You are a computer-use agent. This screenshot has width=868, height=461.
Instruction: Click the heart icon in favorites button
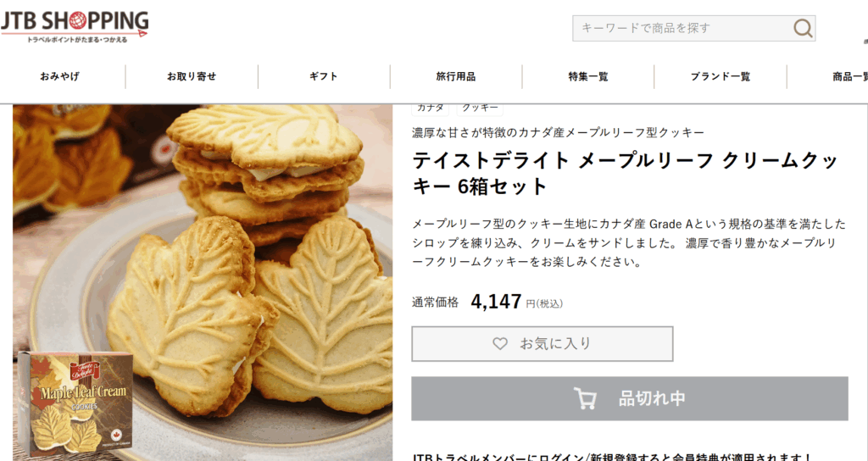[x=500, y=344]
